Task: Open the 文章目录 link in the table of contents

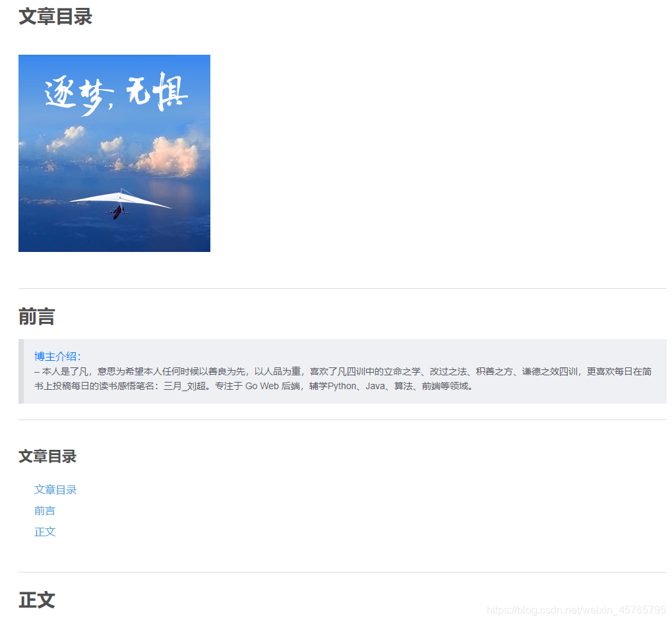Action: pyautogui.click(x=55, y=489)
